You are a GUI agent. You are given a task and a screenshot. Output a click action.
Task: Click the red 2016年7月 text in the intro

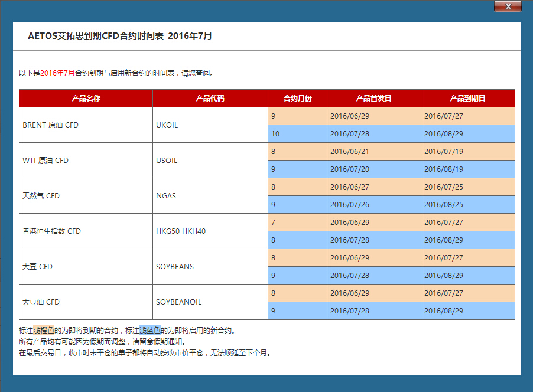click(54, 73)
